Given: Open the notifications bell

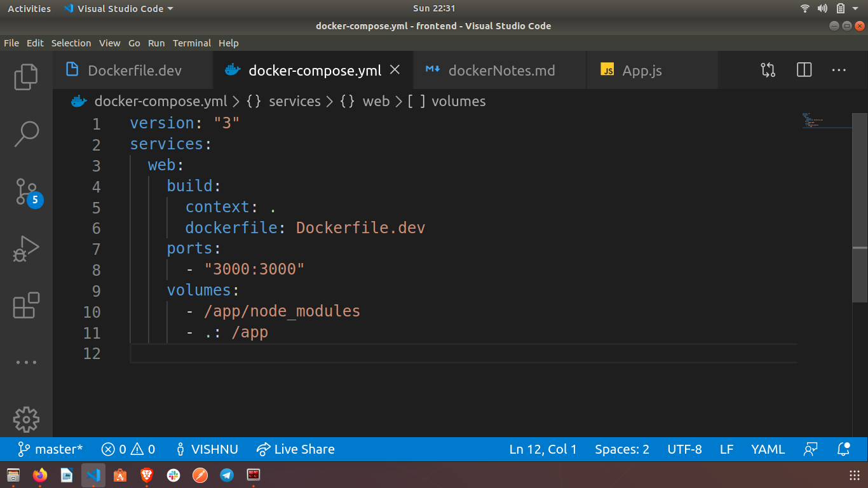Looking at the screenshot, I should 843,449.
